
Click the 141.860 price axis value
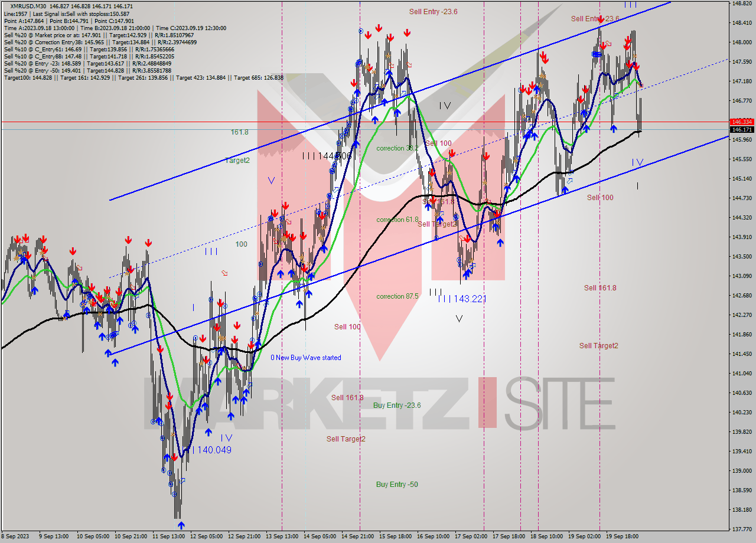[742, 335]
